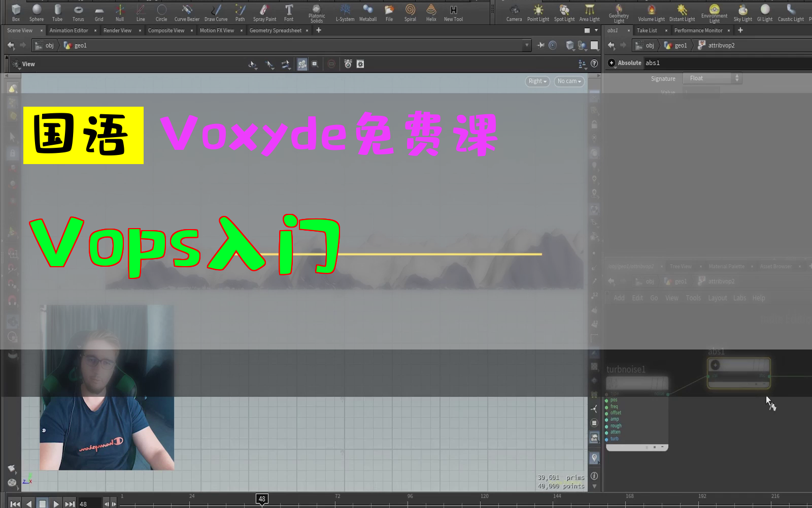
Task: Pick the Torus shelf tool
Action: coord(78,13)
